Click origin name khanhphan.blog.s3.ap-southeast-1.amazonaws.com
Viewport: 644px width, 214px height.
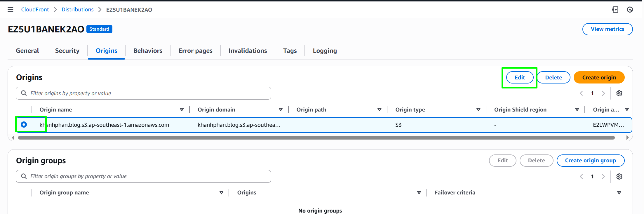point(104,125)
